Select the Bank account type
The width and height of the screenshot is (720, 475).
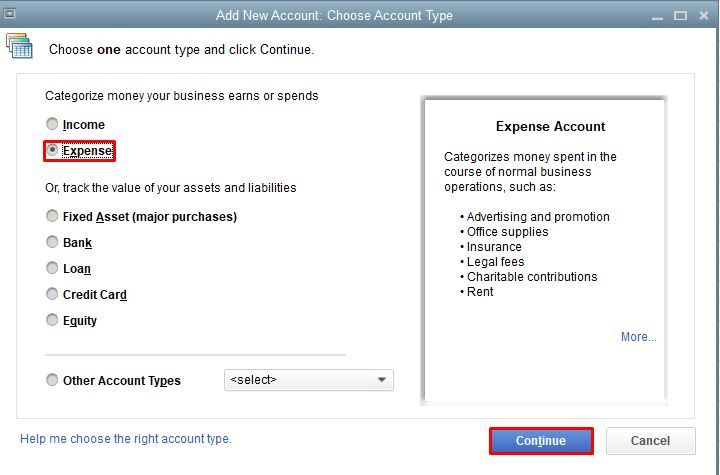click(x=53, y=242)
